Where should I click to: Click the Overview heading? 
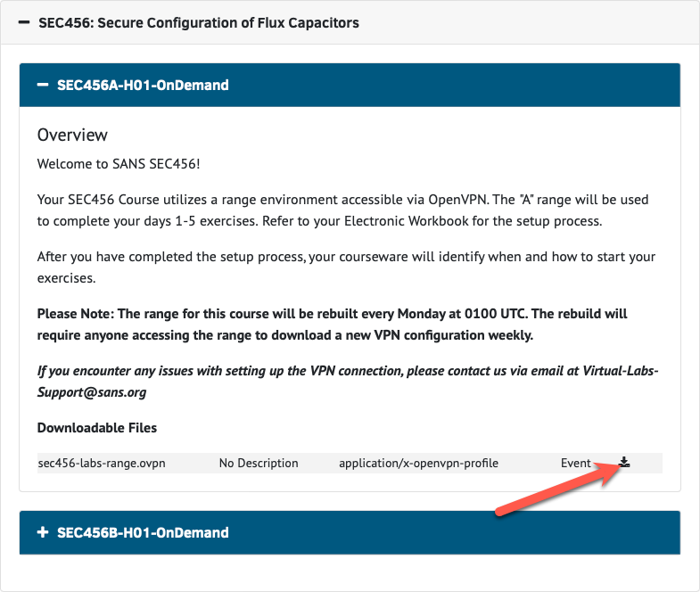point(72,135)
